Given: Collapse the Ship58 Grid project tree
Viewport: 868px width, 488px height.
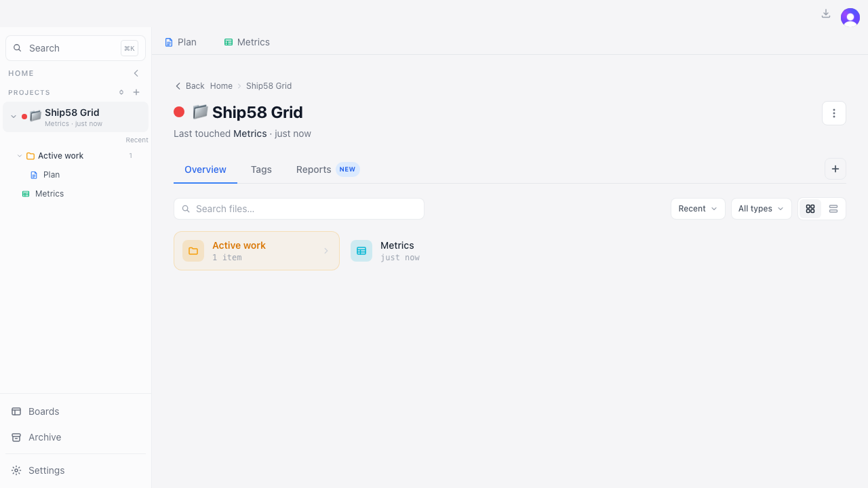Looking at the screenshot, I should point(14,117).
